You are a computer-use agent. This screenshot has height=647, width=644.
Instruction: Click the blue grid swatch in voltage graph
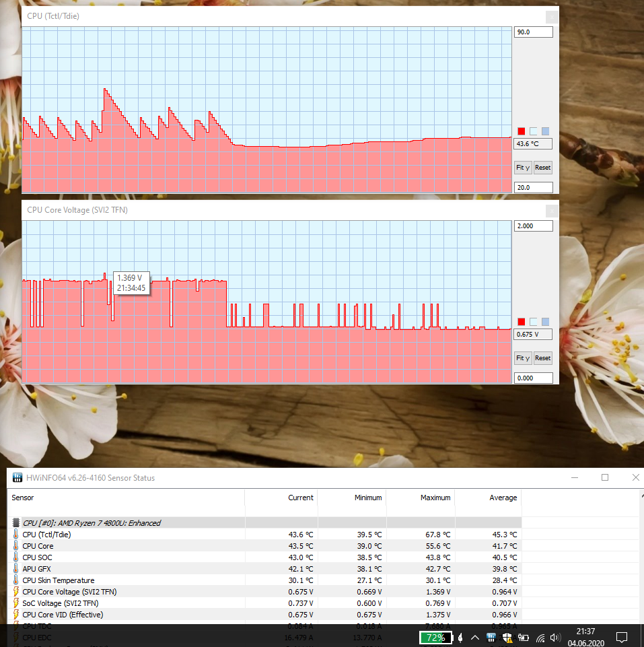(x=545, y=322)
